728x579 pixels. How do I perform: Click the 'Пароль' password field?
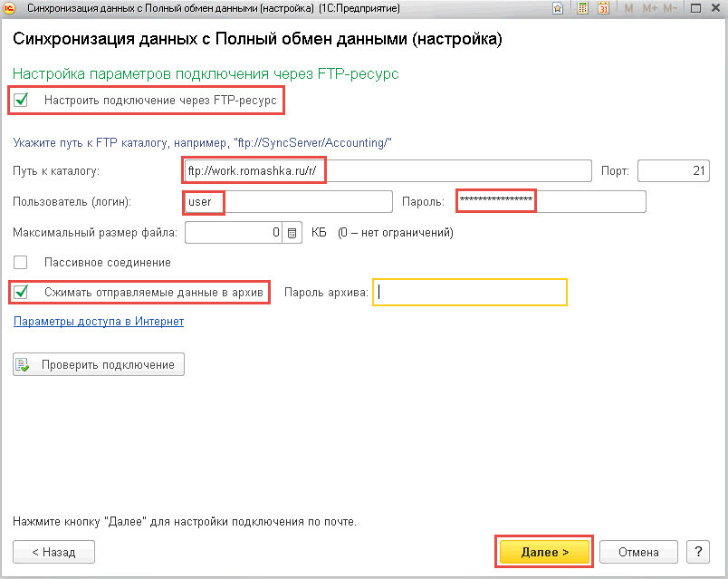click(551, 202)
